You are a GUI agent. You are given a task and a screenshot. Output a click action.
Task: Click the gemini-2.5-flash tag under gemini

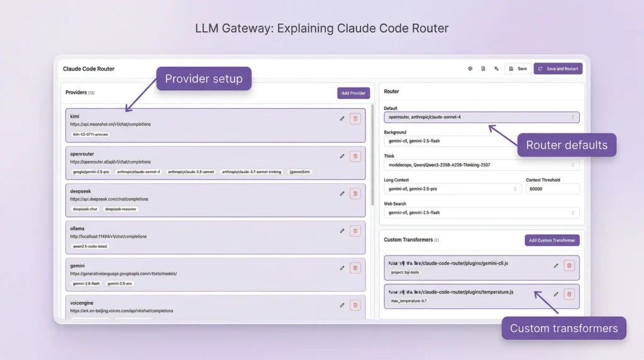(86, 284)
